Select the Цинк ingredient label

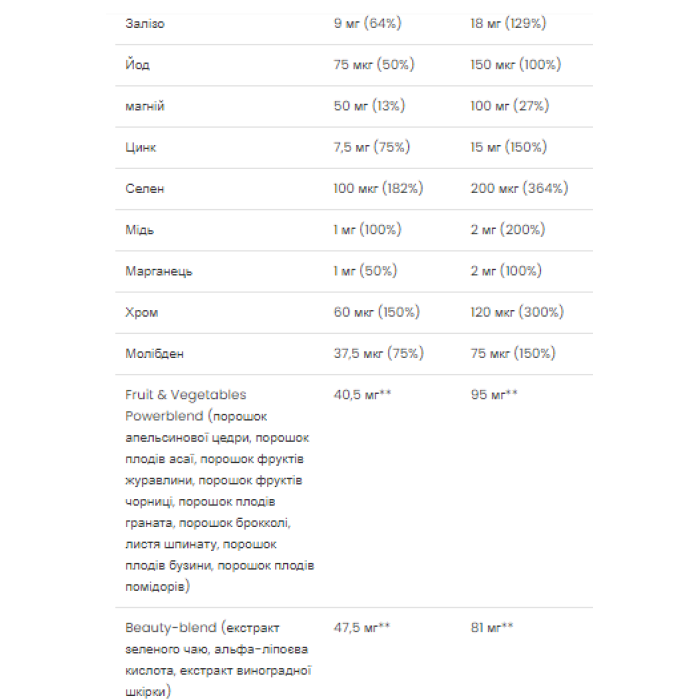(141, 147)
